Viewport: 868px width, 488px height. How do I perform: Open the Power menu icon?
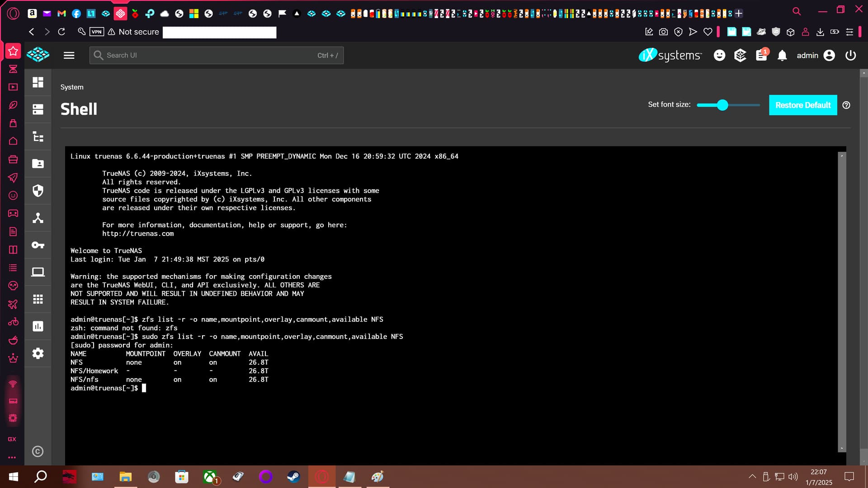click(850, 55)
